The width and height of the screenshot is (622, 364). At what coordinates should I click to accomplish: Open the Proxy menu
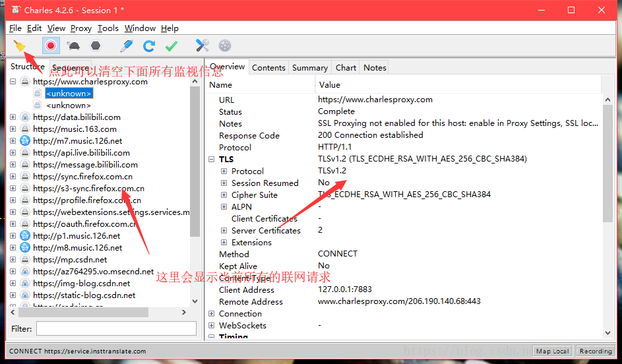point(81,28)
